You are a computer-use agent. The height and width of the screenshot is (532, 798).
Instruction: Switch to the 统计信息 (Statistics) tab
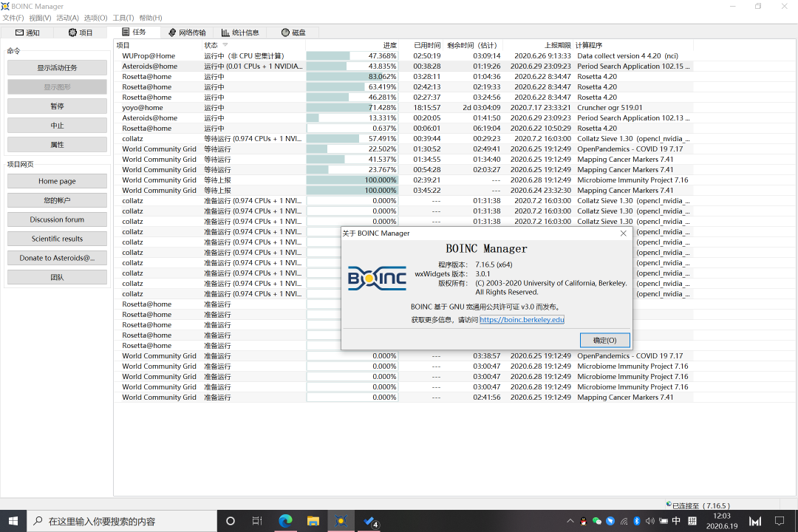coord(239,33)
